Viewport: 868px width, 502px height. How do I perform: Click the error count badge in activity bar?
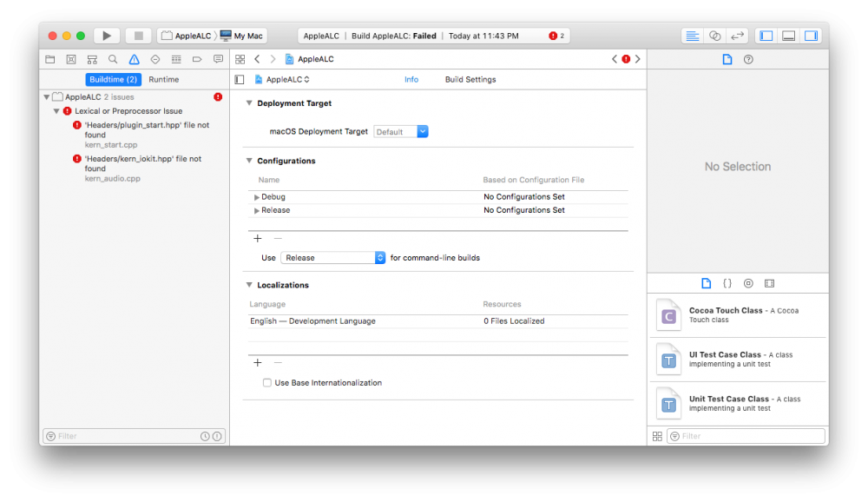556,36
